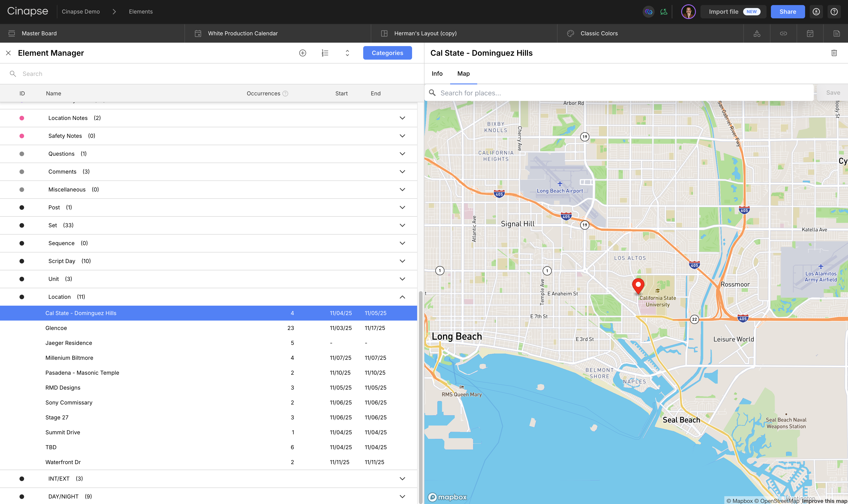The width and height of the screenshot is (848, 504).
Task: Click the blue Share button
Action: click(787, 11)
